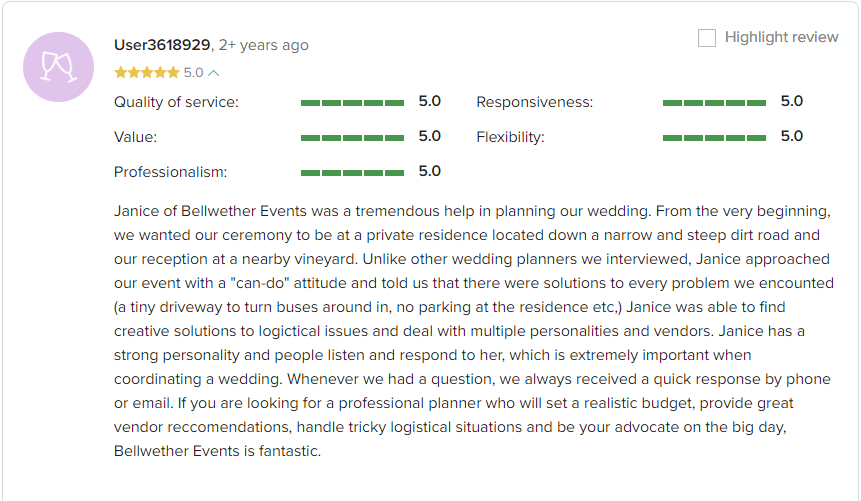Collapse the rating breakdown chevron
Image resolution: width=861 pixels, height=501 pixels.
[214, 73]
